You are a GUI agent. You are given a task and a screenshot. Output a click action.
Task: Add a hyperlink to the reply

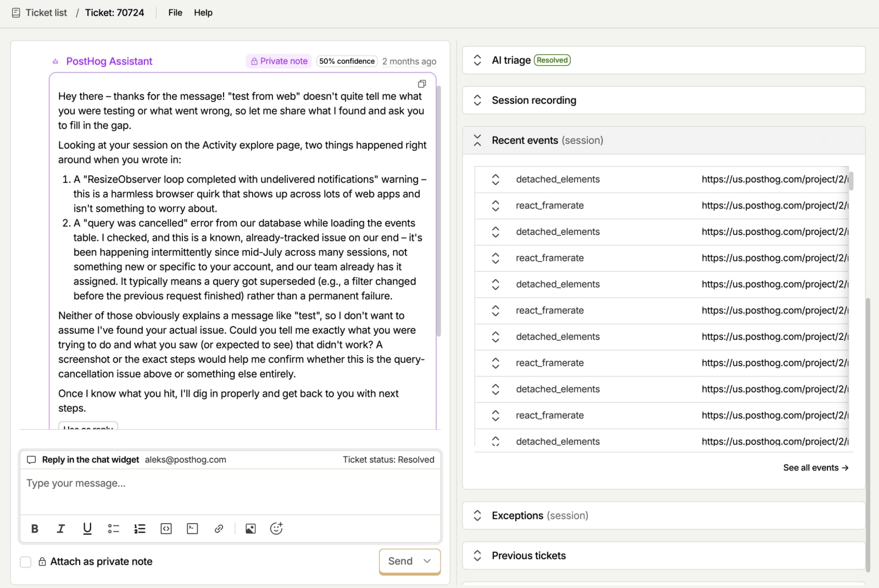(x=219, y=529)
